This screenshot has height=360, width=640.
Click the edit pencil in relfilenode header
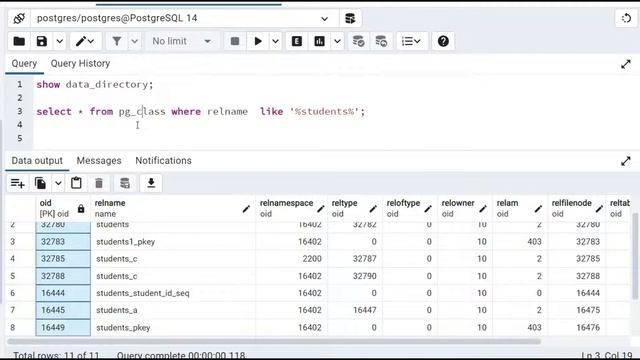click(599, 209)
